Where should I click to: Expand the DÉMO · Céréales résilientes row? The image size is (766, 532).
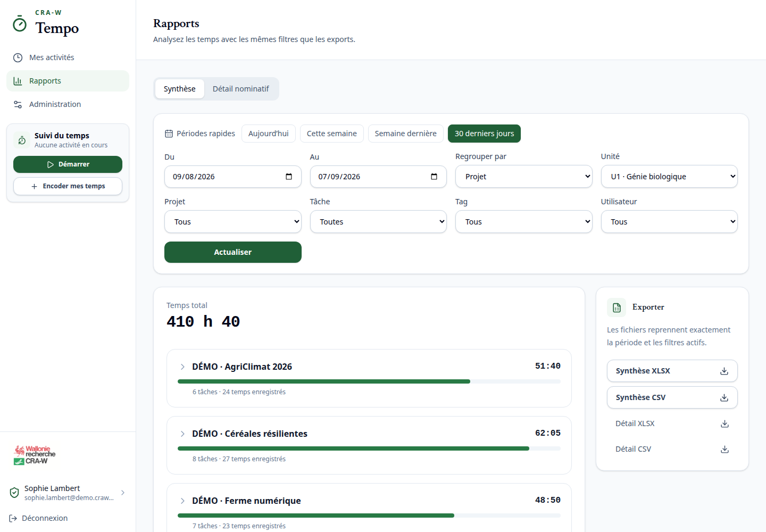tap(182, 434)
